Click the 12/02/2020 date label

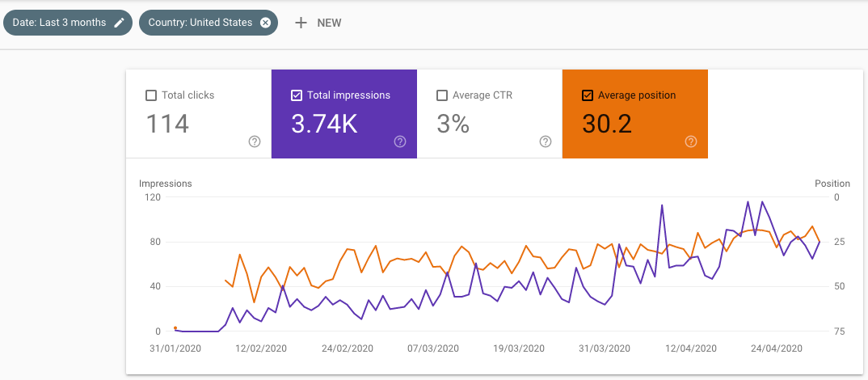(x=261, y=348)
